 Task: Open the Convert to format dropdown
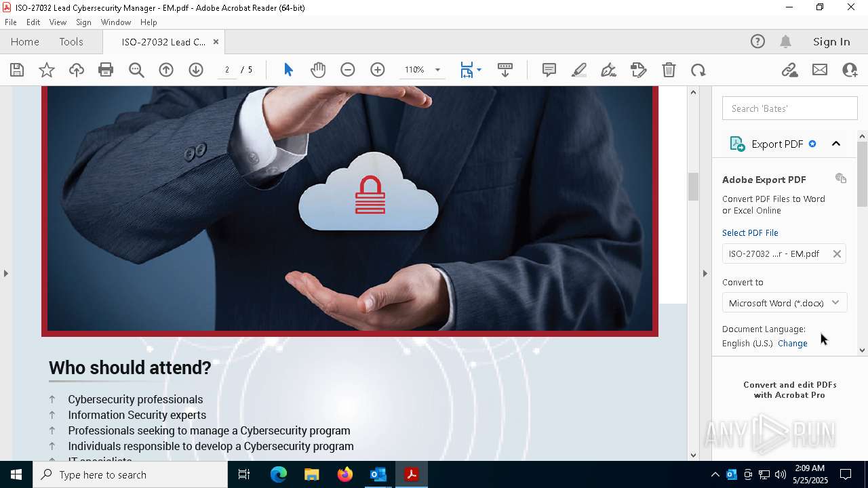[x=785, y=303]
